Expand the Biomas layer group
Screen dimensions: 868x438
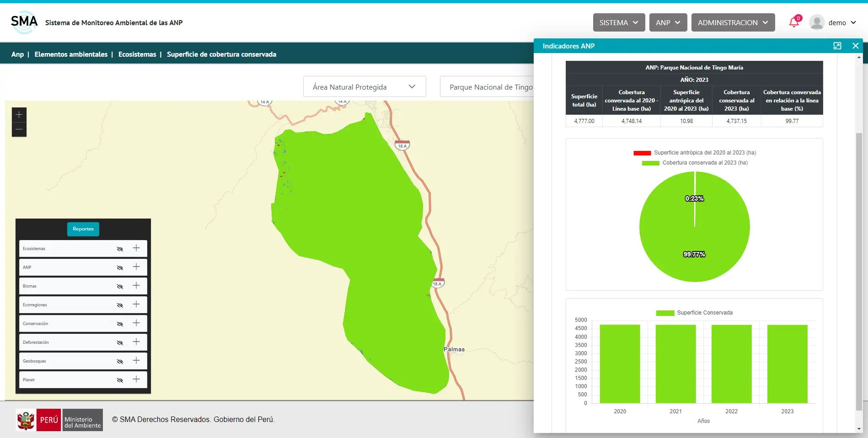136,285
